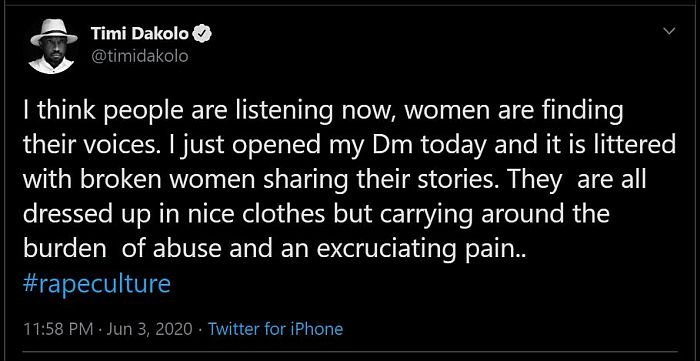Click the 11:58 PM timestamp
The height and width of the screenshot is (361, 700).
[58, 330]
